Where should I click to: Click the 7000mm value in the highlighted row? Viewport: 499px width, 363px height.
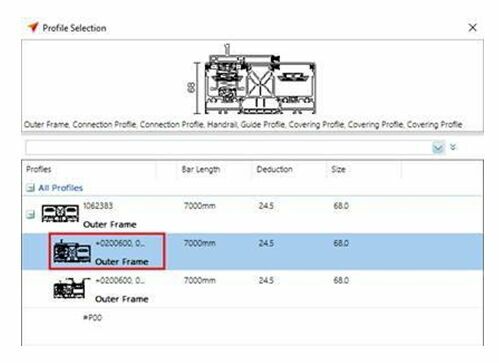[200, 243]
